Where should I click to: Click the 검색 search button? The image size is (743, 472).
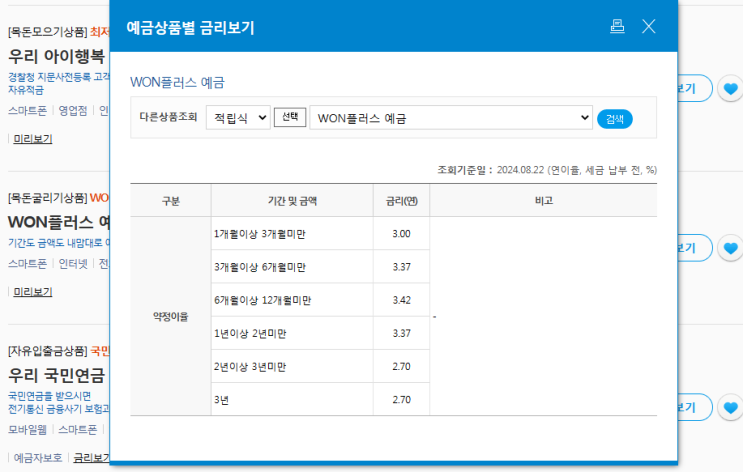pos(615,119)
